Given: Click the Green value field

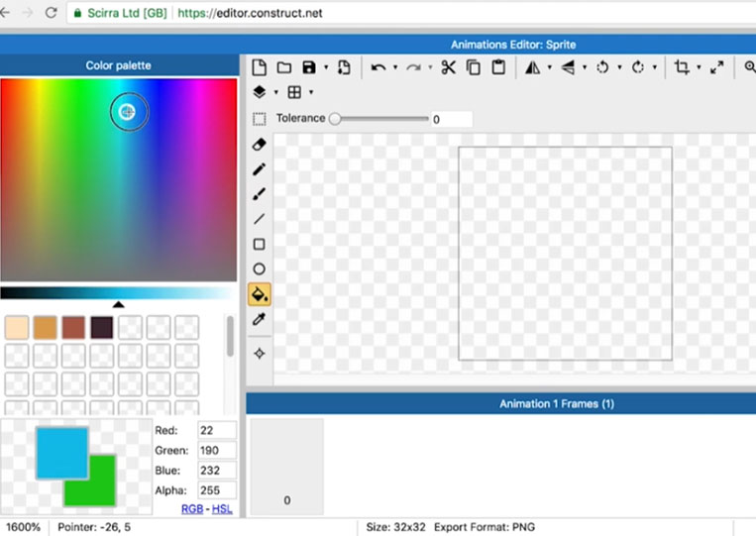Looking at the screenshot, I should pos(217,451).
